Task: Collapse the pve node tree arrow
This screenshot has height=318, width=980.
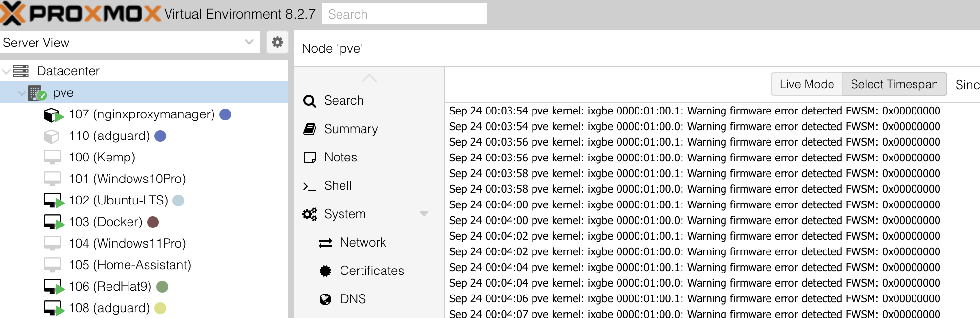Action: [21, 93]
